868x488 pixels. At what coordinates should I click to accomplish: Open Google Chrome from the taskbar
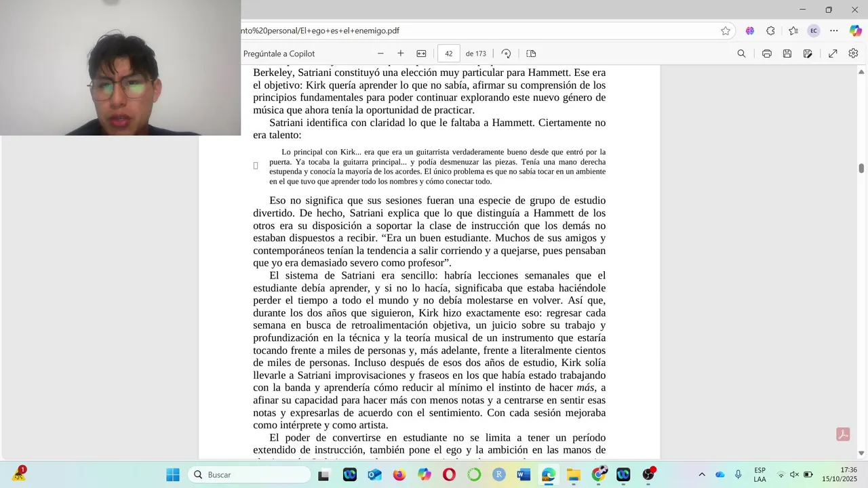point(599,474)
